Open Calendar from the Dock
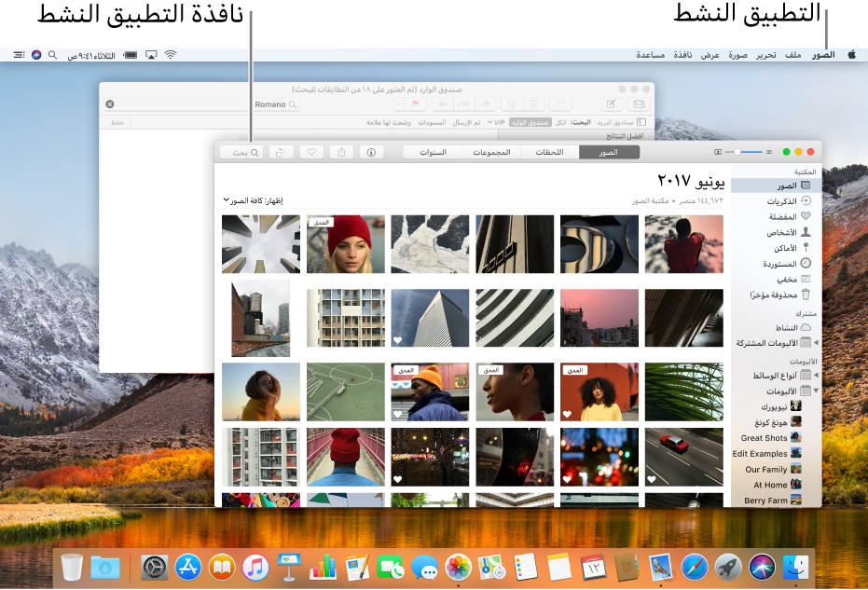 (593, 568)
